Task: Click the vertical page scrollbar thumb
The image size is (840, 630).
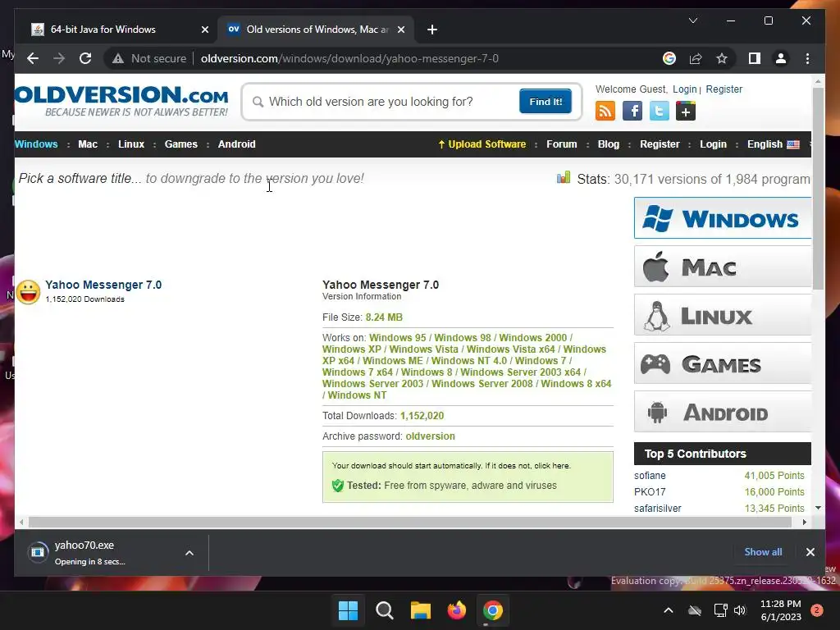Action: [x=818, y=188]
